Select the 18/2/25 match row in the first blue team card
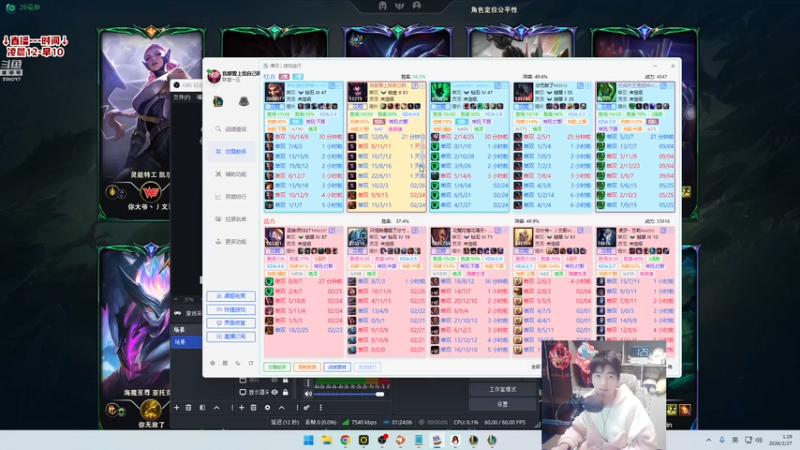Viewport: 800px width, 450px height. point(304,330)
